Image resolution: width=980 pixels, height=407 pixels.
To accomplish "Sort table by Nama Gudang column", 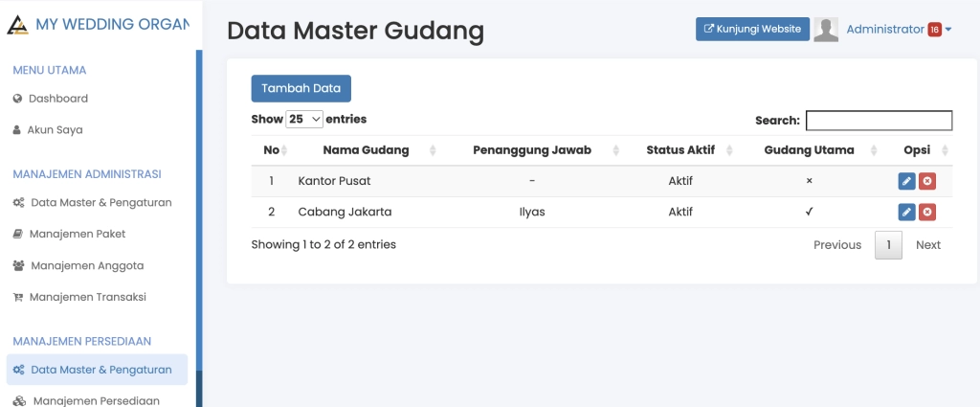I will [366, 150].
